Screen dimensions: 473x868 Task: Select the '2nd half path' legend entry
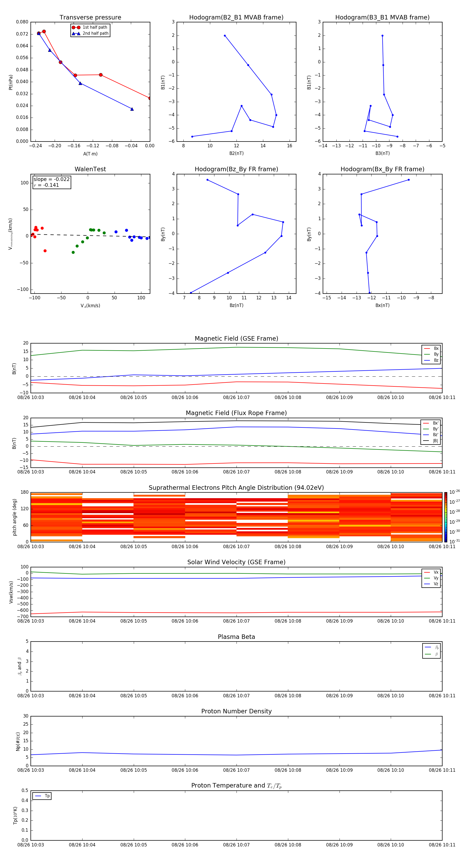90,33
